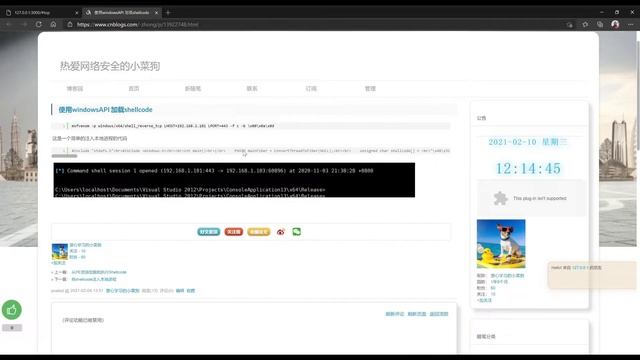This screenshot has height=360, width=640.
Task: Open the browser collections icon
Action: point(600,24)
